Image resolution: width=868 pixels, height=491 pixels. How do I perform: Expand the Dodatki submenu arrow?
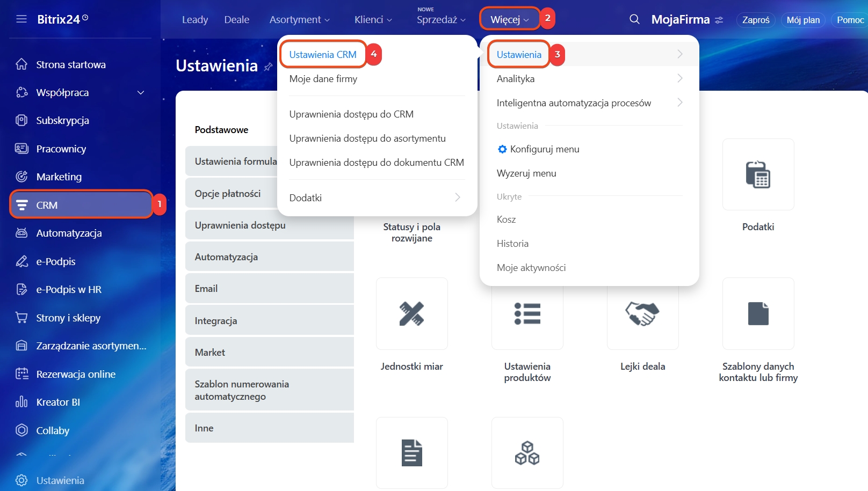(458, 197)
